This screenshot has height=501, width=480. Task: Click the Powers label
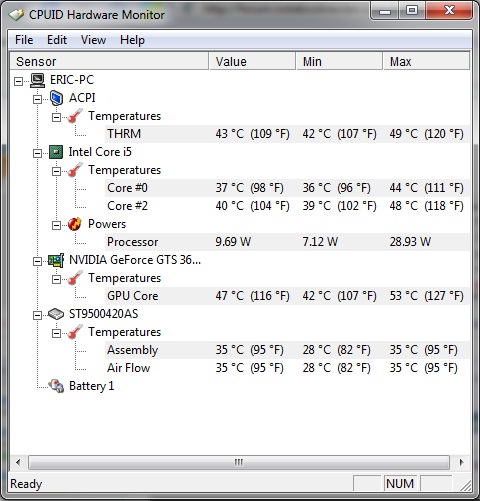point(107,224)
